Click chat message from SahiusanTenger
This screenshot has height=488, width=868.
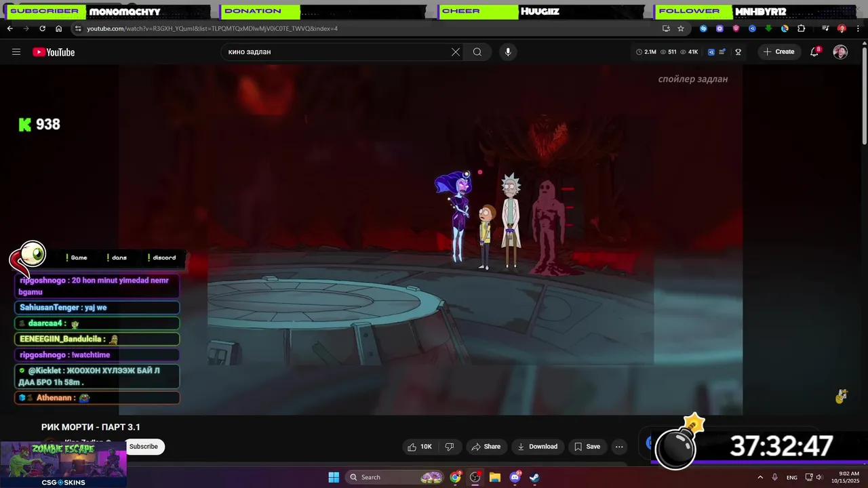click(x=97, y=308)
